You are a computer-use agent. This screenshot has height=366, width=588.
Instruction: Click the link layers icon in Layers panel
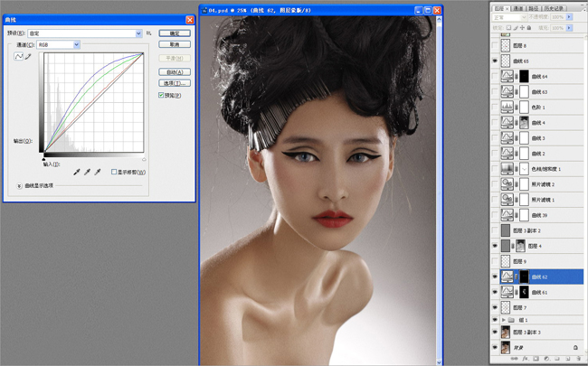pos(513,359)
